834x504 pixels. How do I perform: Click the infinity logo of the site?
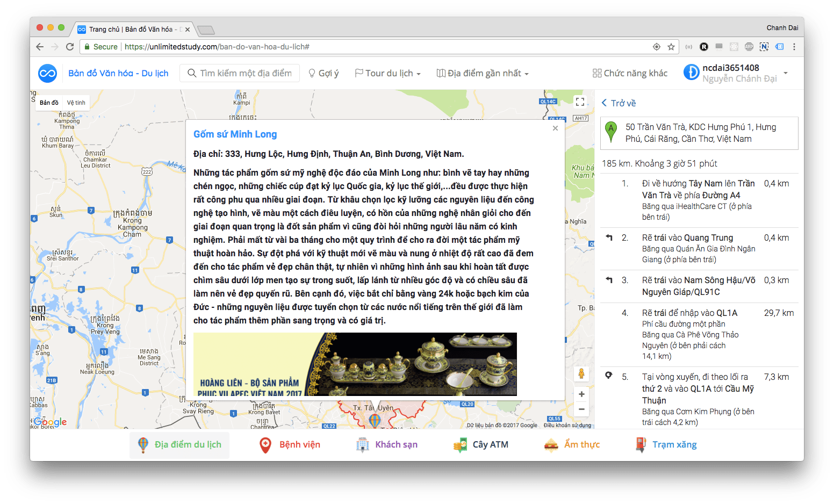click(x=47, y=73)
